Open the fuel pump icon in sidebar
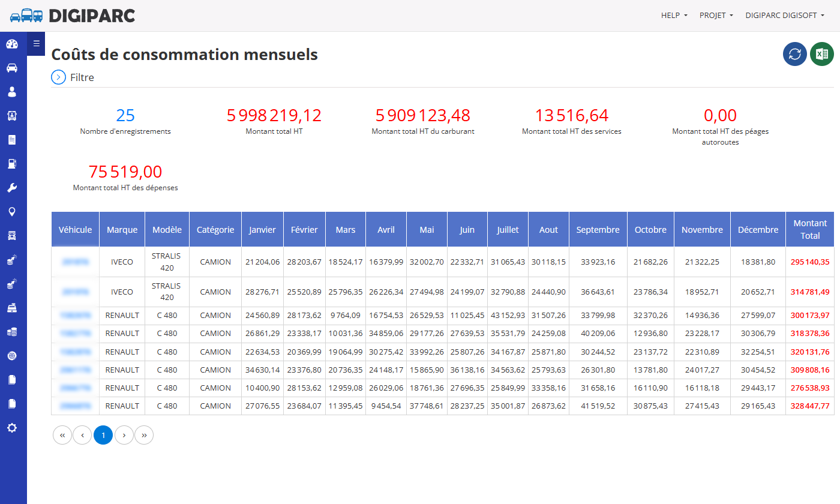The height and width of the screenshot is (504, 840). (x=12, y=164)
